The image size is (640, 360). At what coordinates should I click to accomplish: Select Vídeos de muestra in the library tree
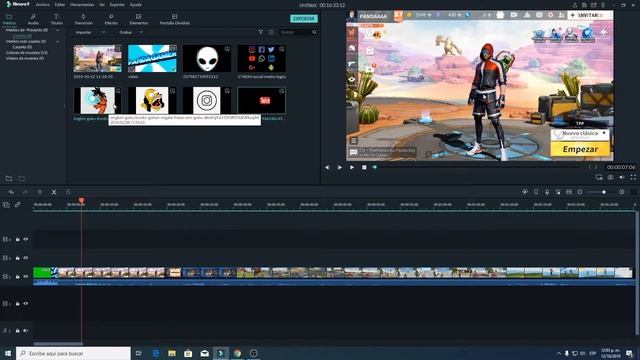click(25, 58)
